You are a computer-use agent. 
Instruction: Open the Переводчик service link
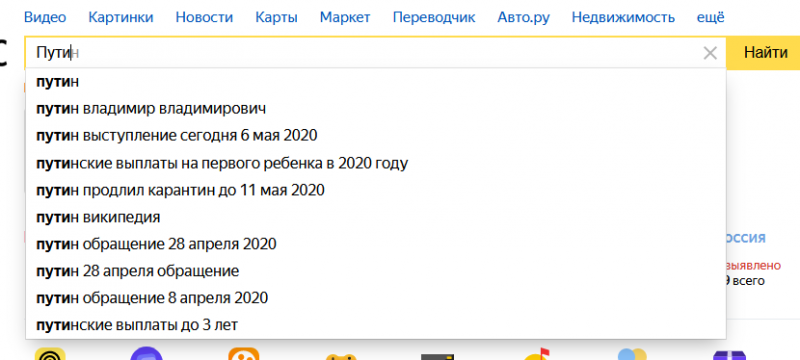tap(434, 17)
